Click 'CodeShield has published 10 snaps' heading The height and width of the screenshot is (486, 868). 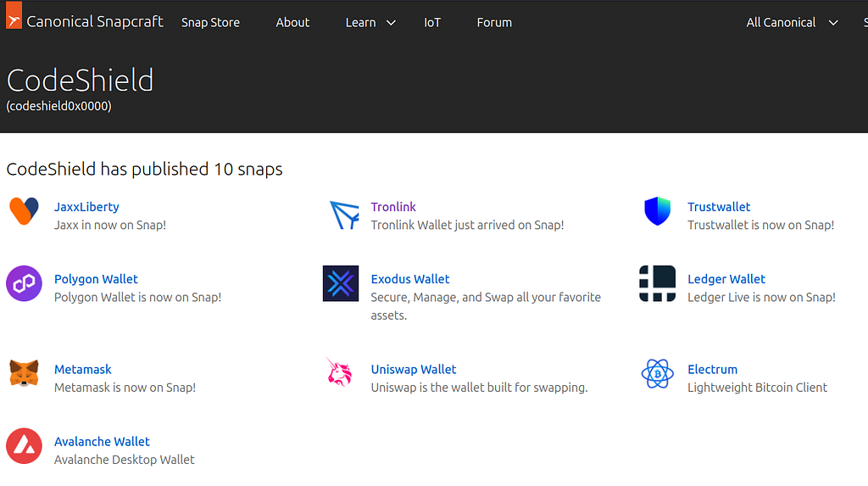144,169
